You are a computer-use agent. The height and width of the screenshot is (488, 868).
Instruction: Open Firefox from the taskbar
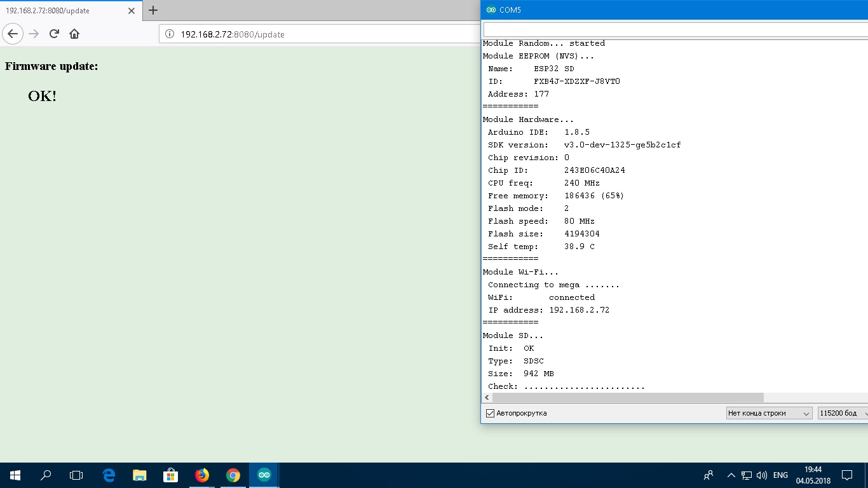point(202,475)
